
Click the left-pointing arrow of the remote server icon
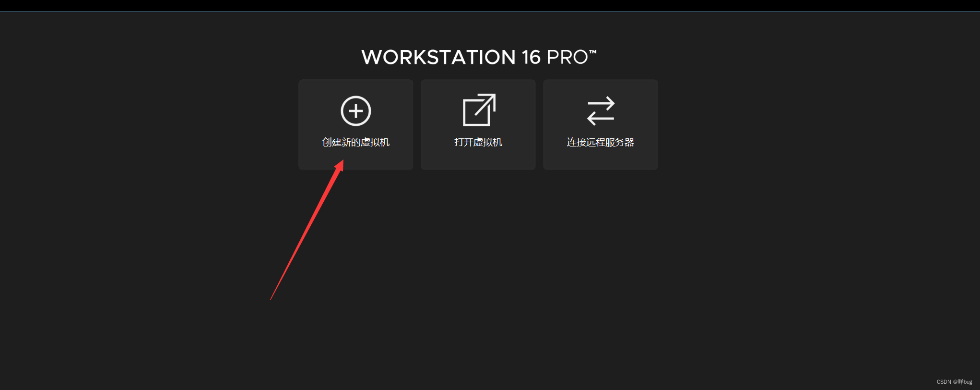(x=600, y=118)
